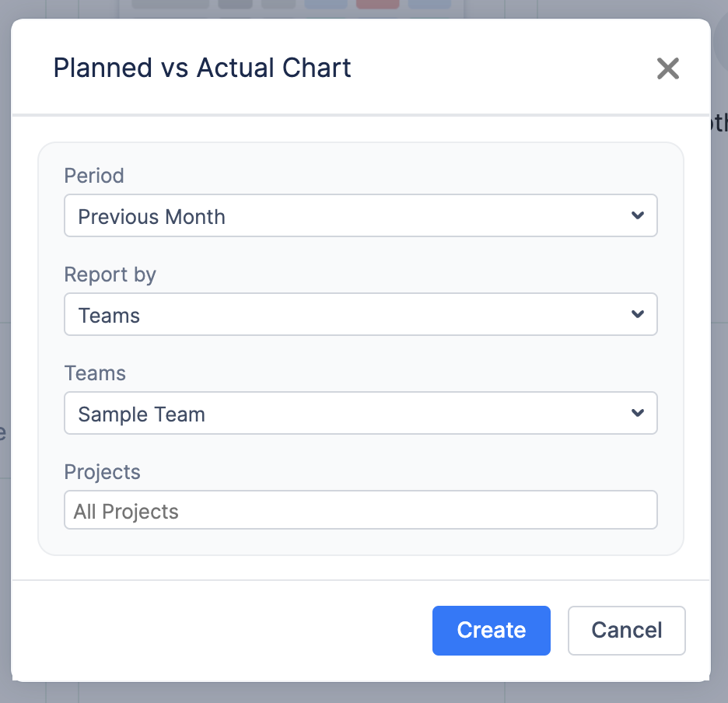Close the Planned vs Actual Chart dialog
This screenshot has height=703, width=728.
667,68
